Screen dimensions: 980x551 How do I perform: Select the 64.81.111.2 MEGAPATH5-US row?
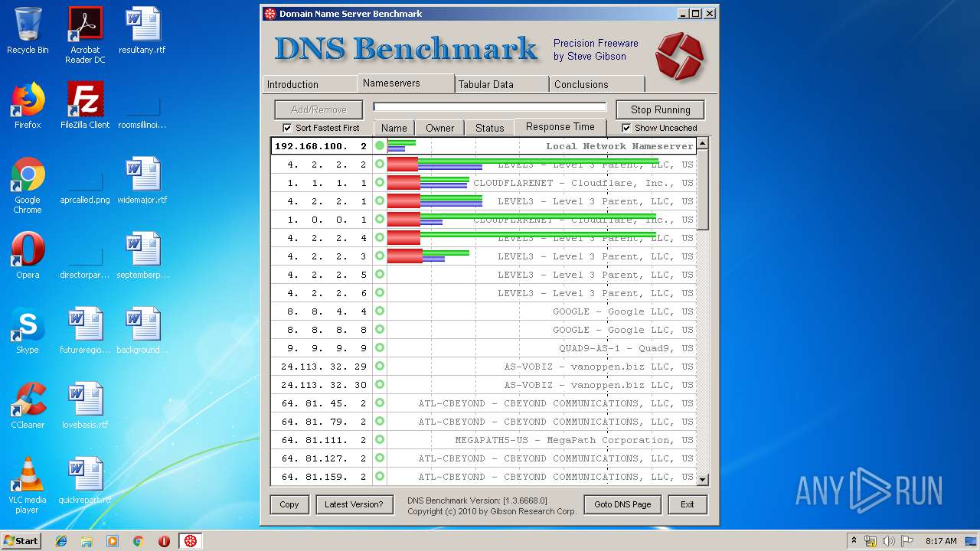click(x=484, y=440)
